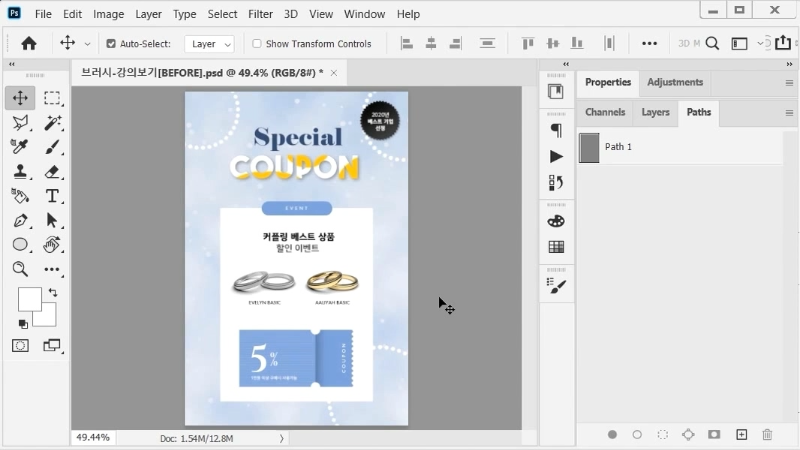This screenshot has height=450, width=800.
Task: Open the Auto-Select Layer dropdown
Action: (x=210, y=44)
